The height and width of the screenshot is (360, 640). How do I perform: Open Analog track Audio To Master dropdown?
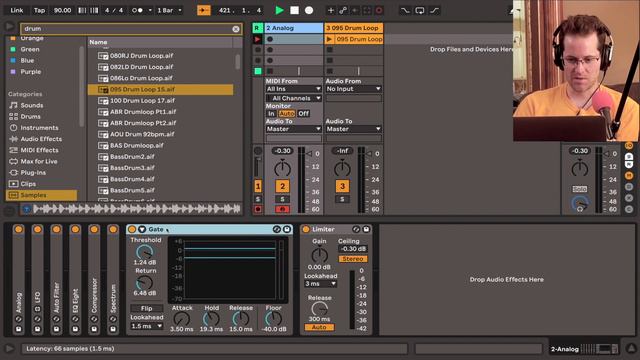(293, 129)
